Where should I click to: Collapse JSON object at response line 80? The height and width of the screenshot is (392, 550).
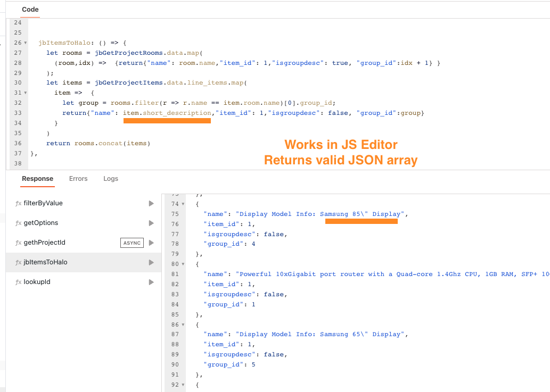(x=183, y=264)
